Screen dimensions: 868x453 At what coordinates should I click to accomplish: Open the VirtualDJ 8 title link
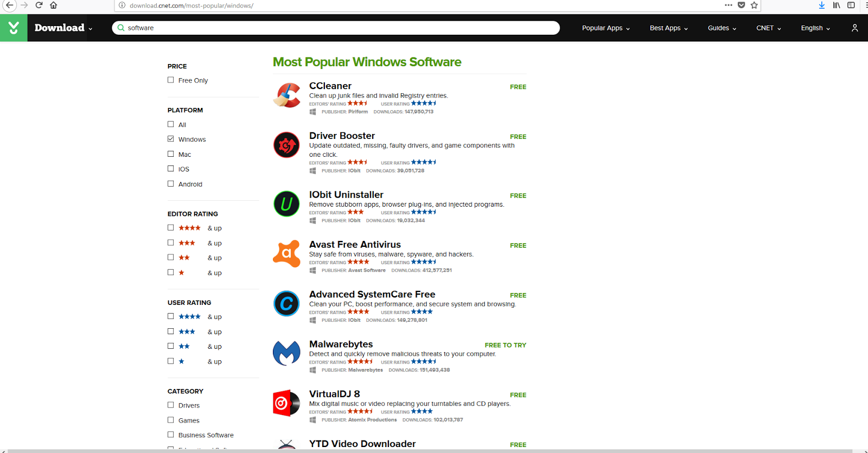(x=335, y=394)
